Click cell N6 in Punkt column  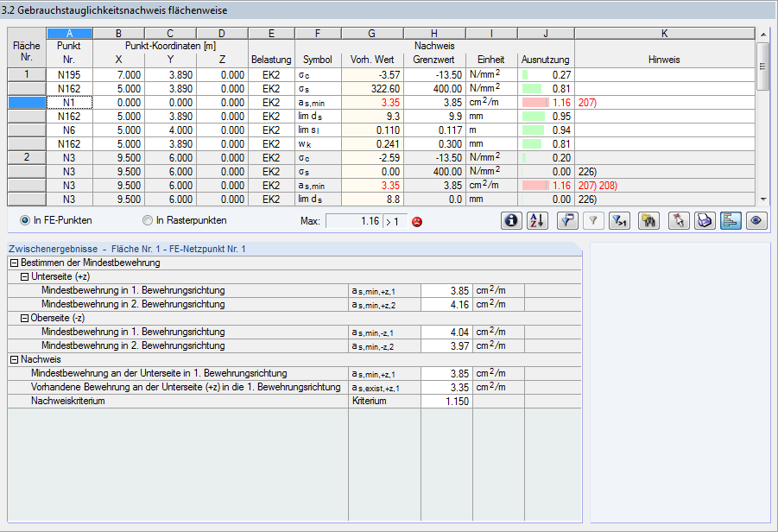69,130
